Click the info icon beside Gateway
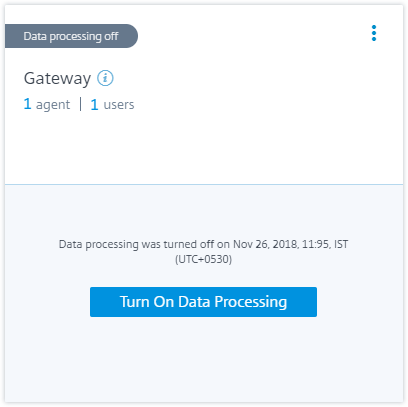The height and width of the screenshot is (407, 408). pyautogui.click(x=105, y=78)
